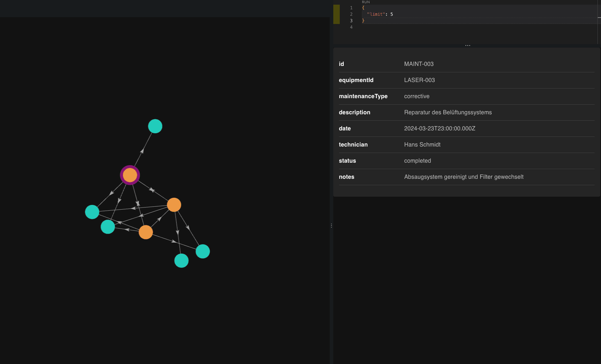Click the description text Reparatur des Belüftungssystems
Screen dimensions: 601x364
click(x=448, y=112)
